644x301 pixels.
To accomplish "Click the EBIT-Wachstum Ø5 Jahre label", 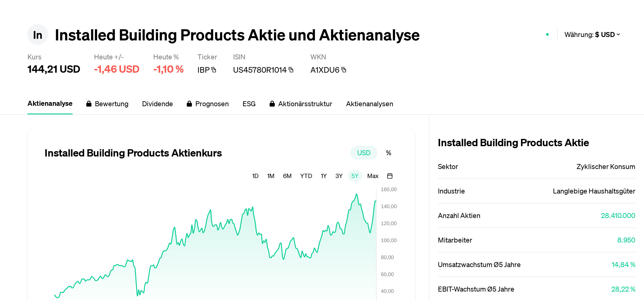I will pos(476,289).
